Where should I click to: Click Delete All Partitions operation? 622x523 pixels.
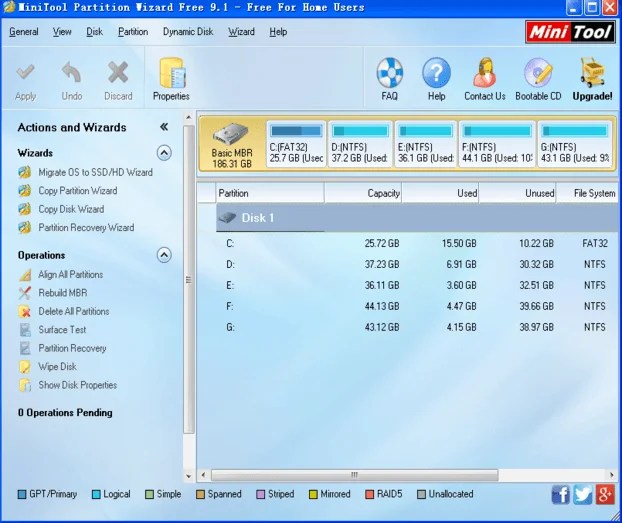(x=73, y=311)
